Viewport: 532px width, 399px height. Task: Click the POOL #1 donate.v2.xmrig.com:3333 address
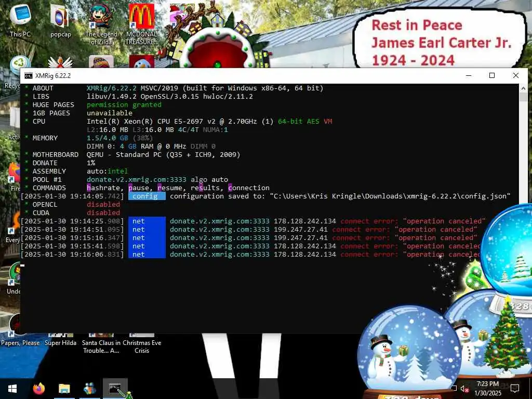[x=137, y=179]
